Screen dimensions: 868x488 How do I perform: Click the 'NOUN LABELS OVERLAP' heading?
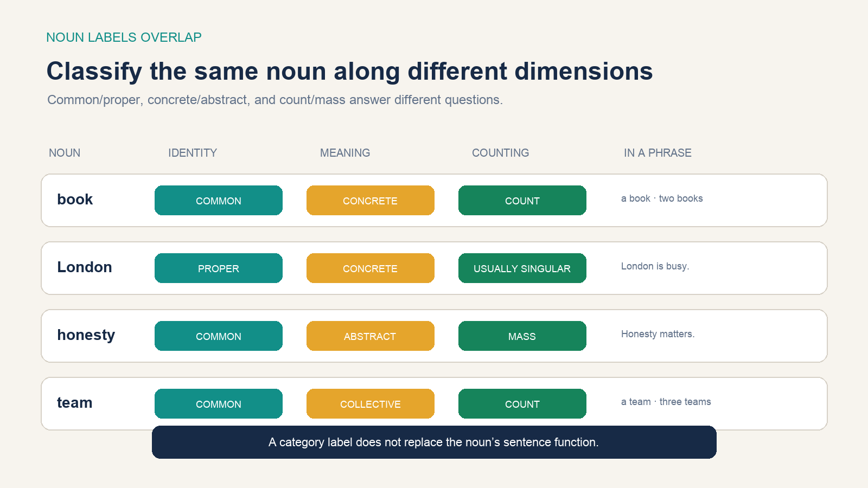point(124,37)
